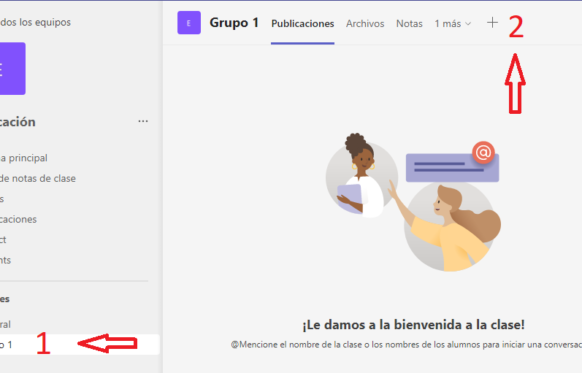Viewport: 582px width, 373px height.
Task: Expand the '1 más' tabs dropdown
Action: click(x=452, y=24)
